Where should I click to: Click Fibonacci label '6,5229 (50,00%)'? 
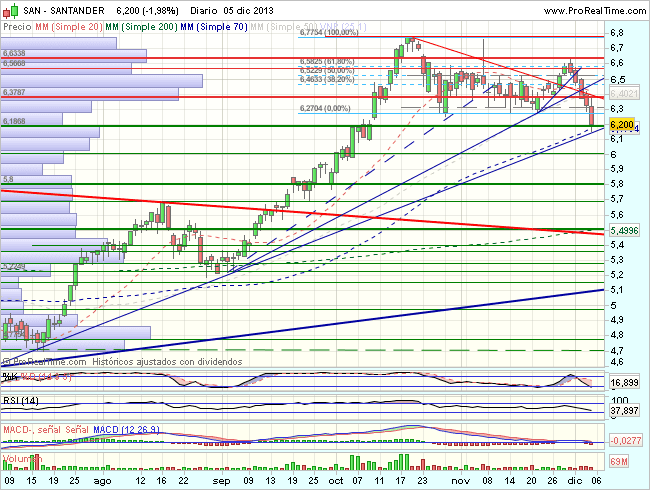pos(327,70)
